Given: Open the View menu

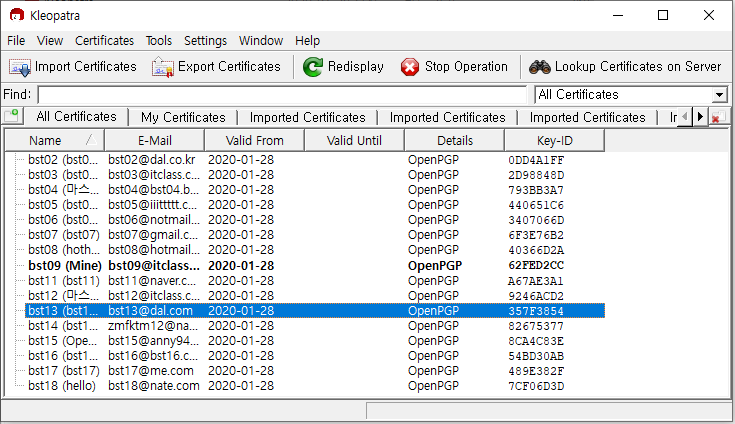Looking at the screenshot, I should tap(50, 41).
